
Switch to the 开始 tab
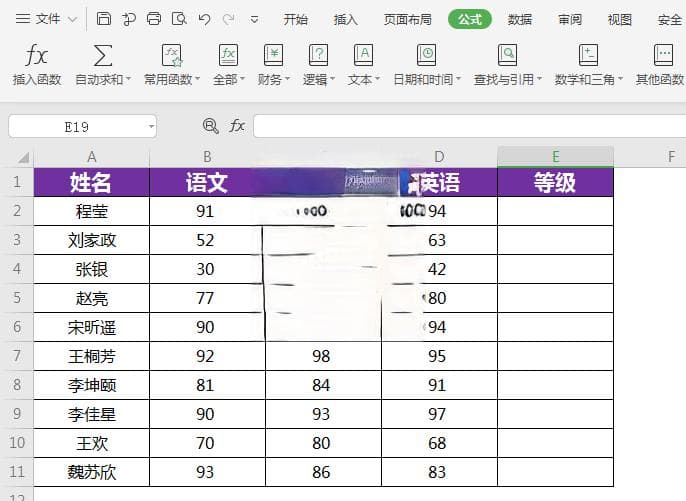pyautogui.click(x=295, y=20)
